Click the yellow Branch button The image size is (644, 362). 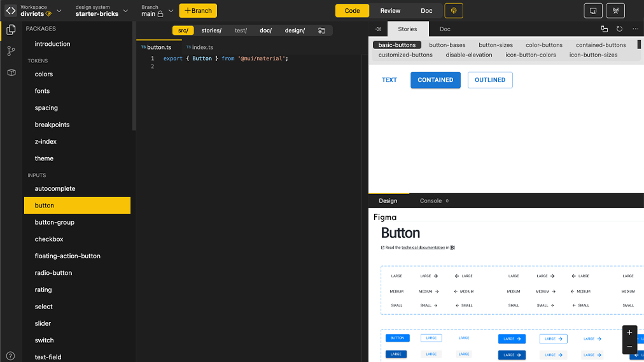198,11
